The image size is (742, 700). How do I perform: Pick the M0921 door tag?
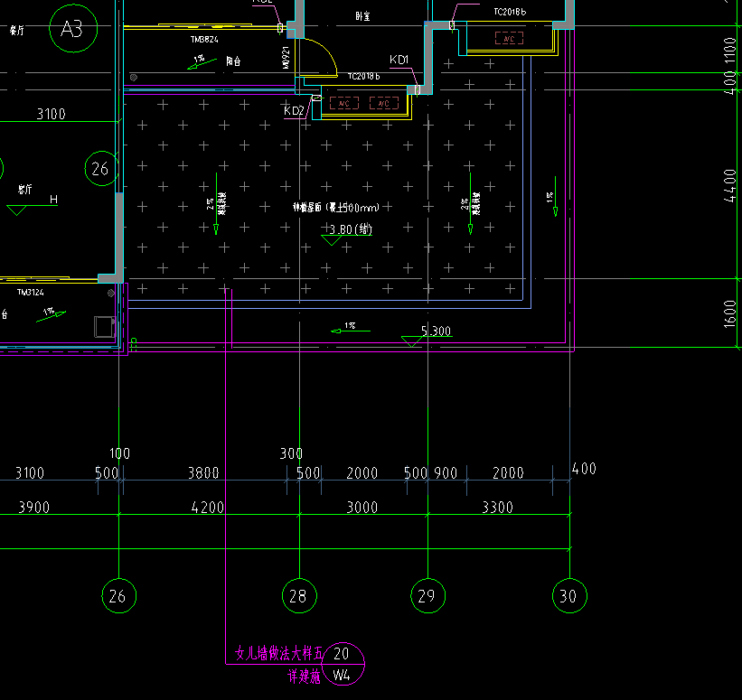pos(286,58)
